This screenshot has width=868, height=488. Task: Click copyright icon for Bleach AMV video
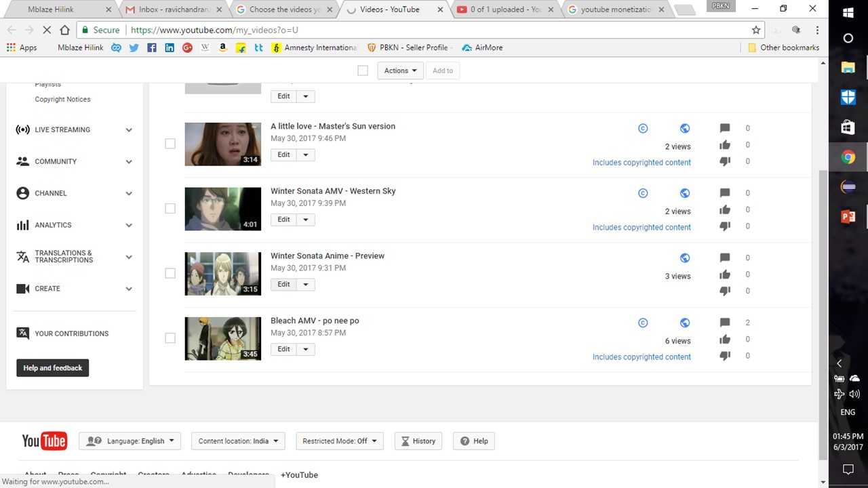(643, 323)
